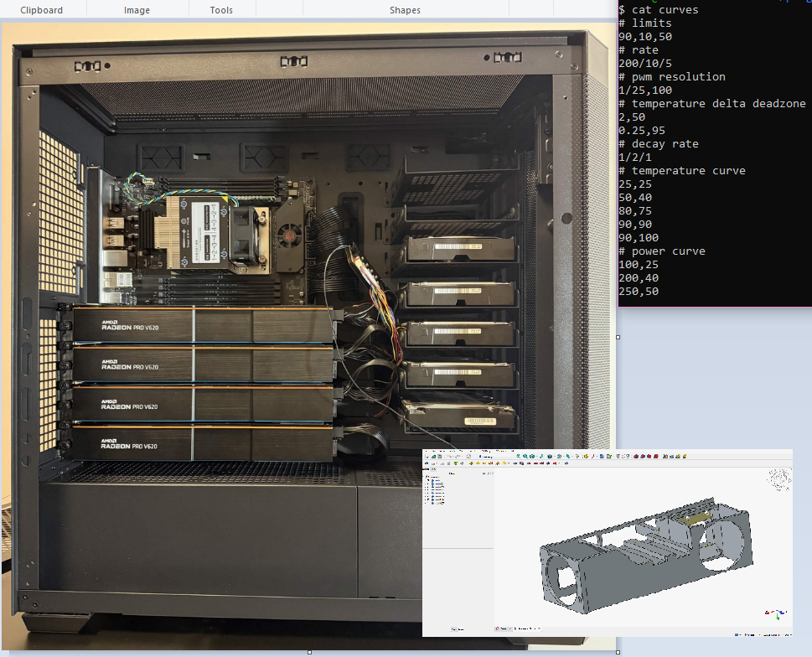
Task: Click the XYZ axis indicator in the CAD view
Action: click(776, 614)
